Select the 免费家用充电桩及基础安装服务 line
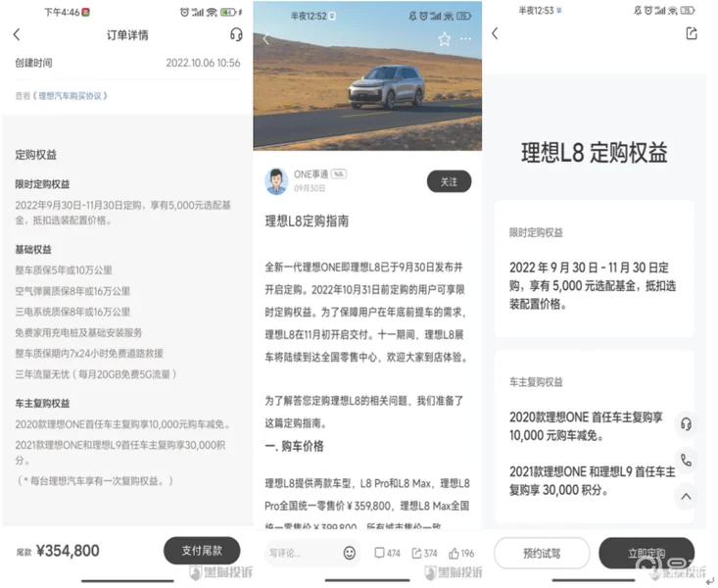This screenshot has height=588, width=718. 78,333
